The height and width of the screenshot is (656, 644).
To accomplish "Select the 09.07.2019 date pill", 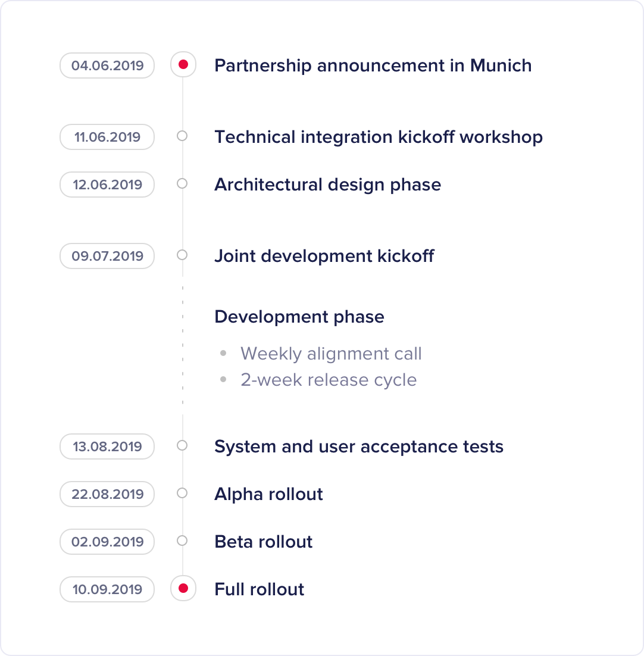I will click(x=108, y=256).
